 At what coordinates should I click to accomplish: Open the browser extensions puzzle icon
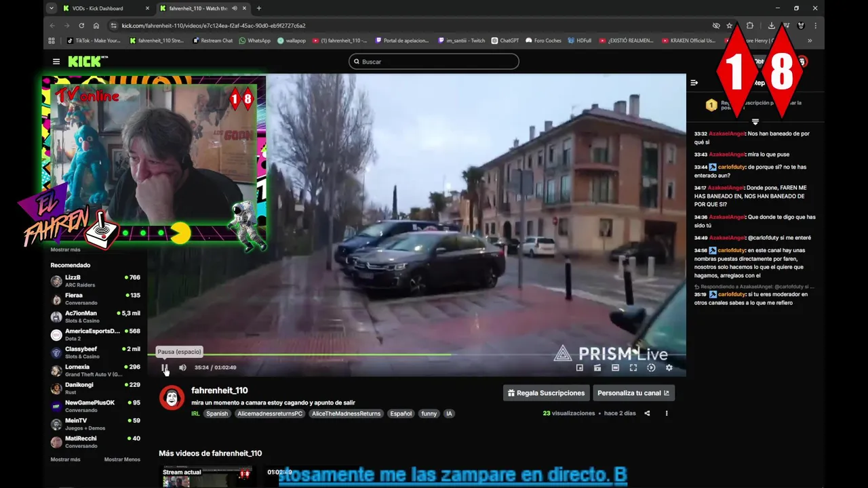click(x=750, y=26)
